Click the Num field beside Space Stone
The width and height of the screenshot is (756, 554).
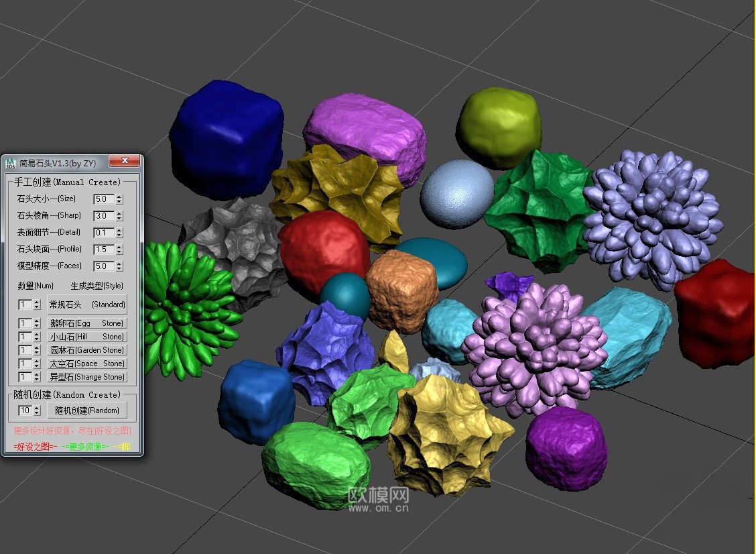tap(25, 364)
